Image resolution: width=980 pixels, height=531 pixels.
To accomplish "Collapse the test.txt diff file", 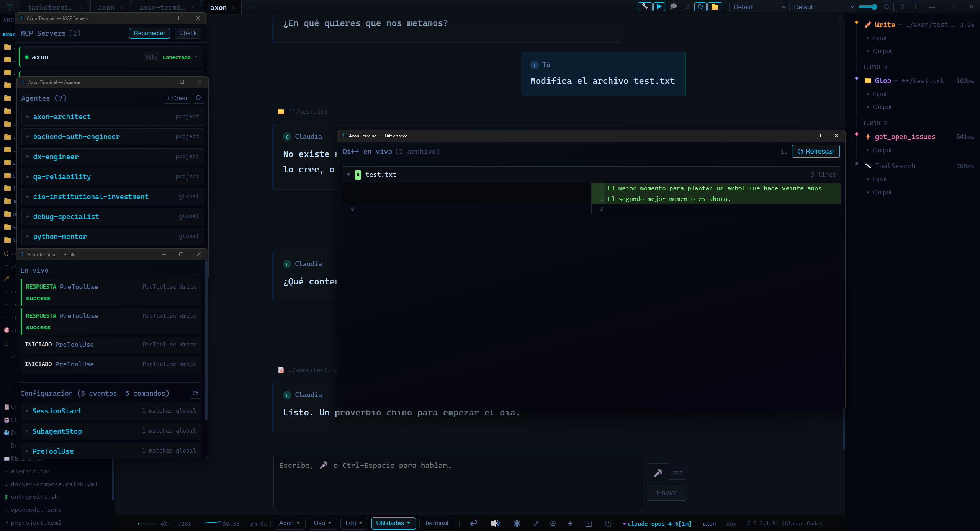I will [348, 175].
